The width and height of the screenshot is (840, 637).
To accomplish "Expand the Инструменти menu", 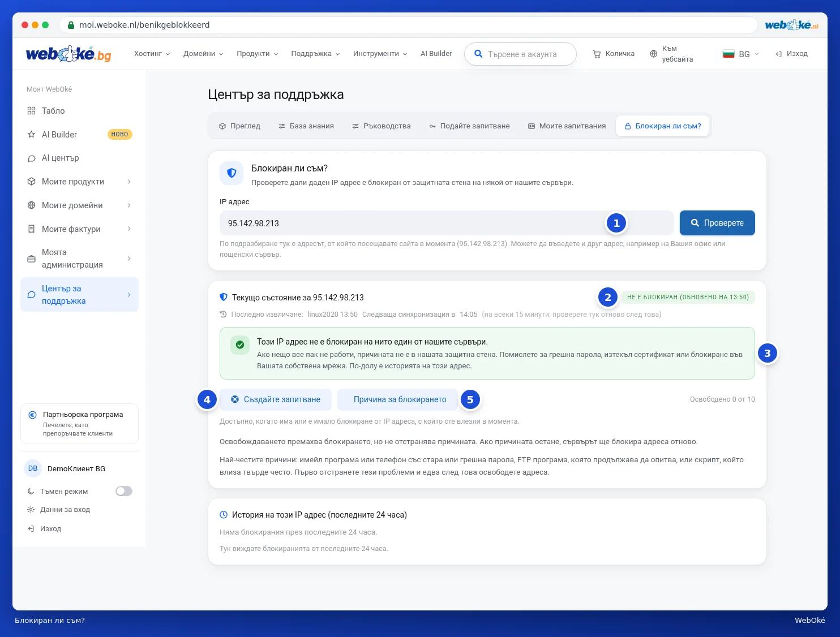I will coord(380,54).
